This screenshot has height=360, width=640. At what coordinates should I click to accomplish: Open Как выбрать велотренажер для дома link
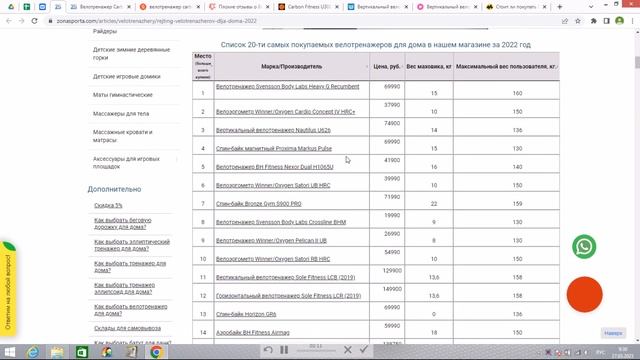(x=131, y=310)
